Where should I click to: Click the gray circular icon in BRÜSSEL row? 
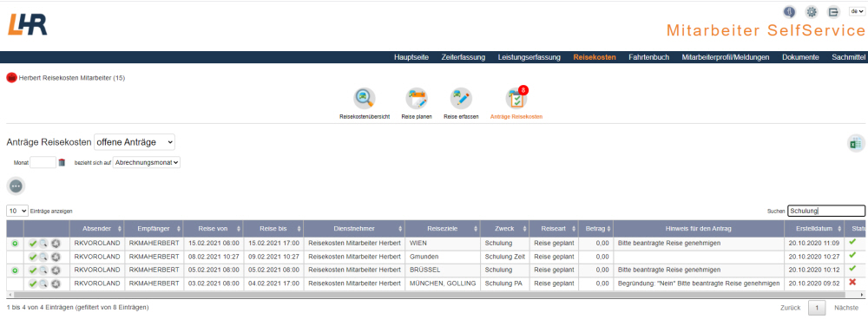pos(55,270)
